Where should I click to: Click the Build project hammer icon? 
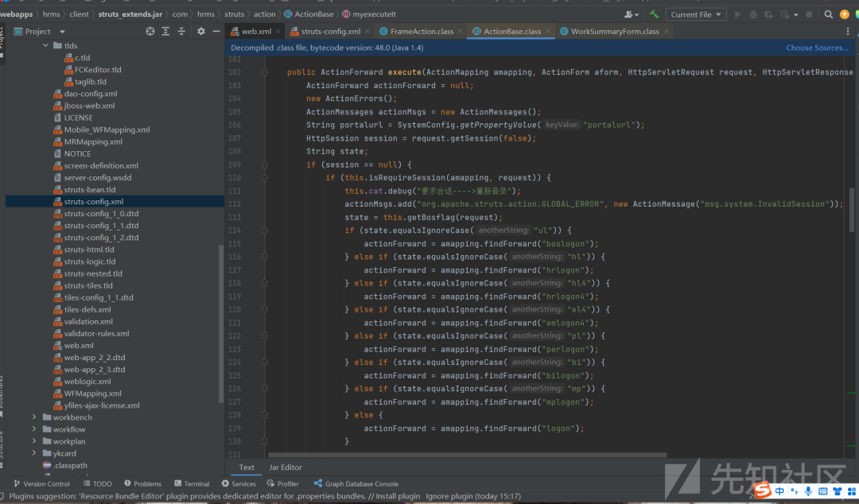click(654, 14)
